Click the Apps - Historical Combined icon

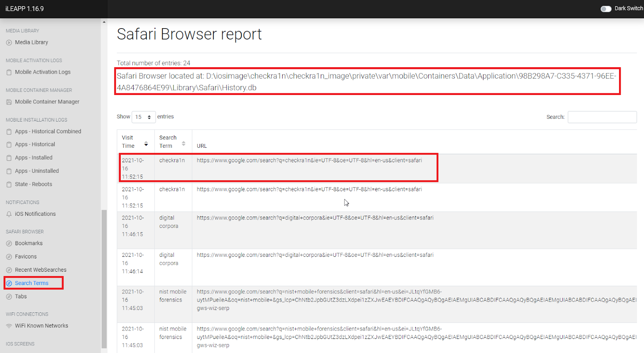pyautogui.click(x=9, y=132)
